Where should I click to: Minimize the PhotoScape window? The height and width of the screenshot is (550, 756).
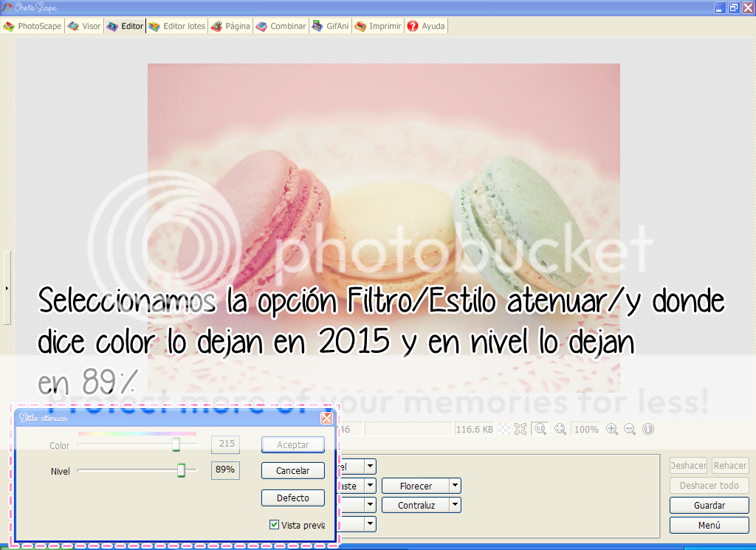tap(720, 7)
